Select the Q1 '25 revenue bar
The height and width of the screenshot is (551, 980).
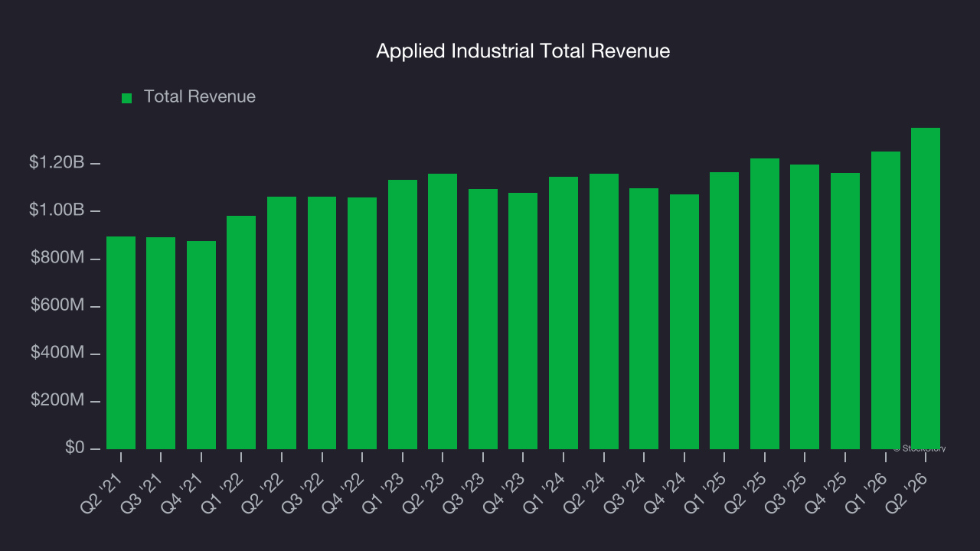click(724, 311)
